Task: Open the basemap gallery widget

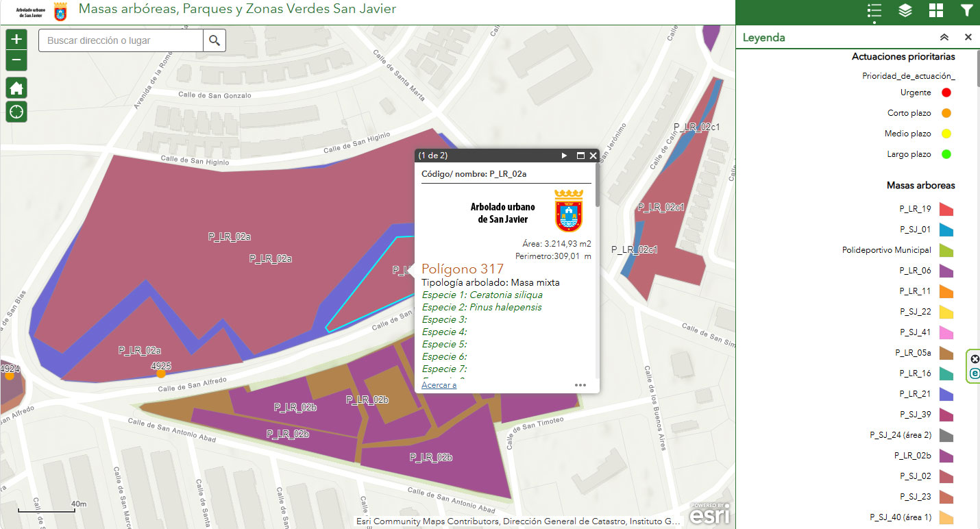Action: [936, 10]
